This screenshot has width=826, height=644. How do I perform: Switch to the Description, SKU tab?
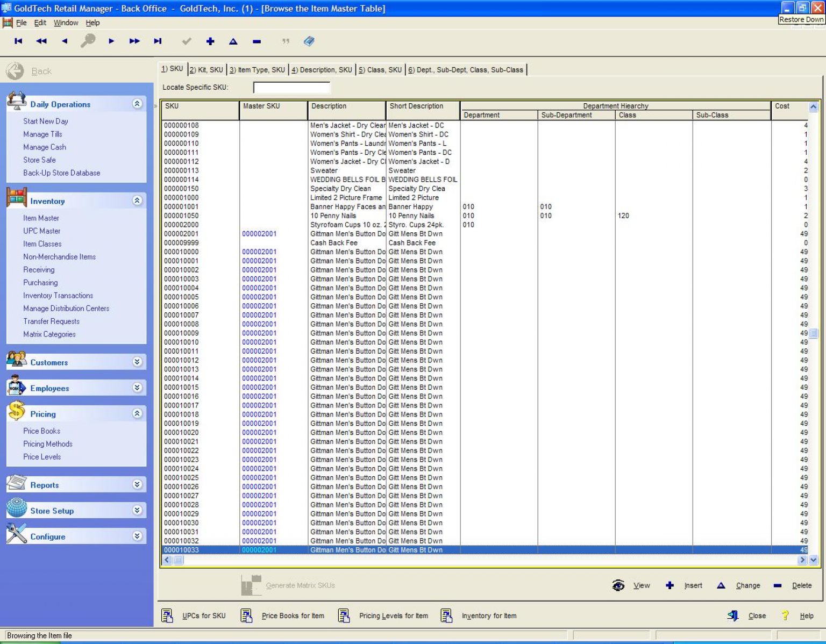(x=322, y=69)
